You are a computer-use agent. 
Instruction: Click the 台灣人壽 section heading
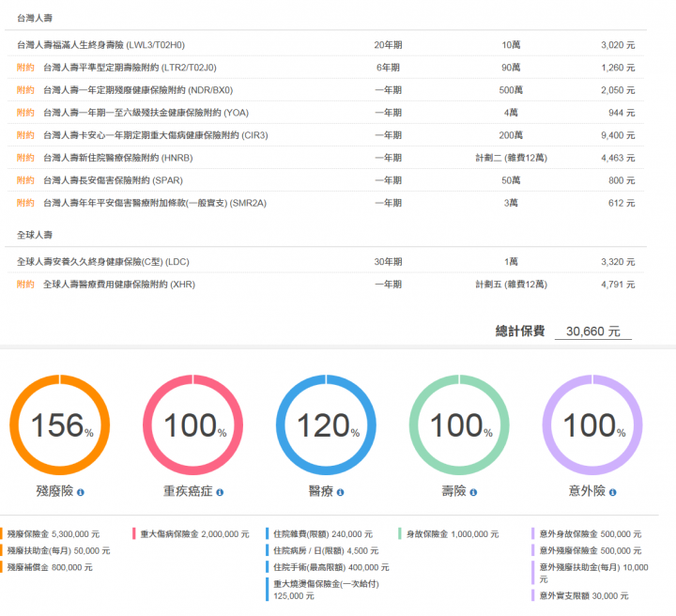coord(35,18)
